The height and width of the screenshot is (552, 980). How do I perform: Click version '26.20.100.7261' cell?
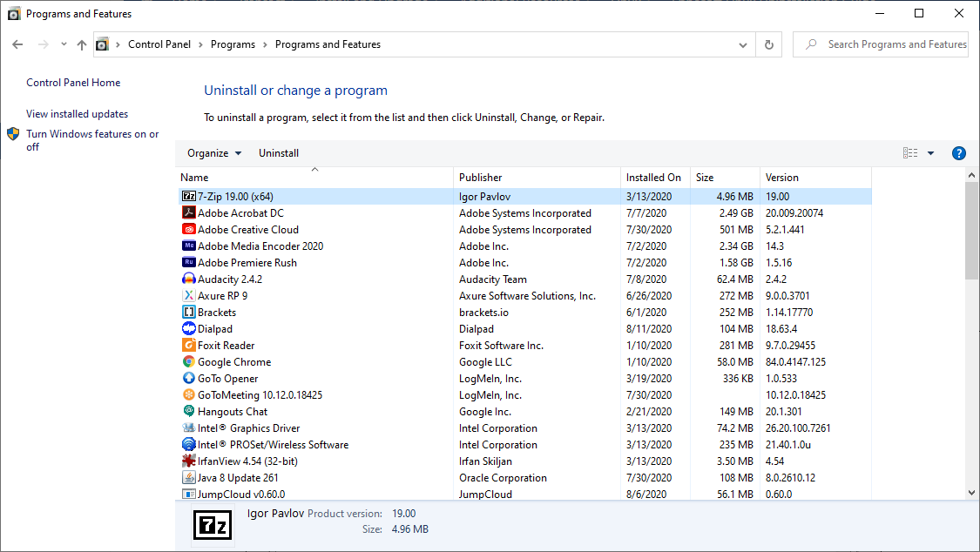(x=798, y=427)
